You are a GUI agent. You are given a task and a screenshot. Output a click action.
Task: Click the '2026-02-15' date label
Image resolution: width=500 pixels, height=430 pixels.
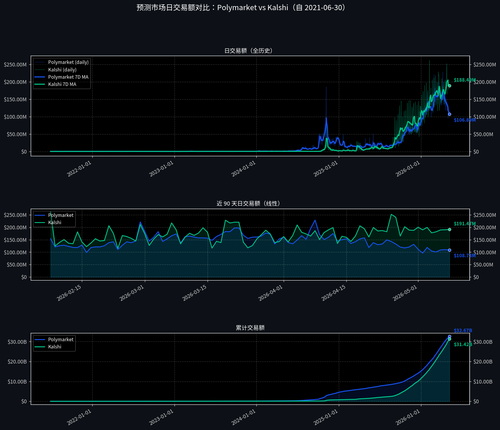tap(69, 293)
